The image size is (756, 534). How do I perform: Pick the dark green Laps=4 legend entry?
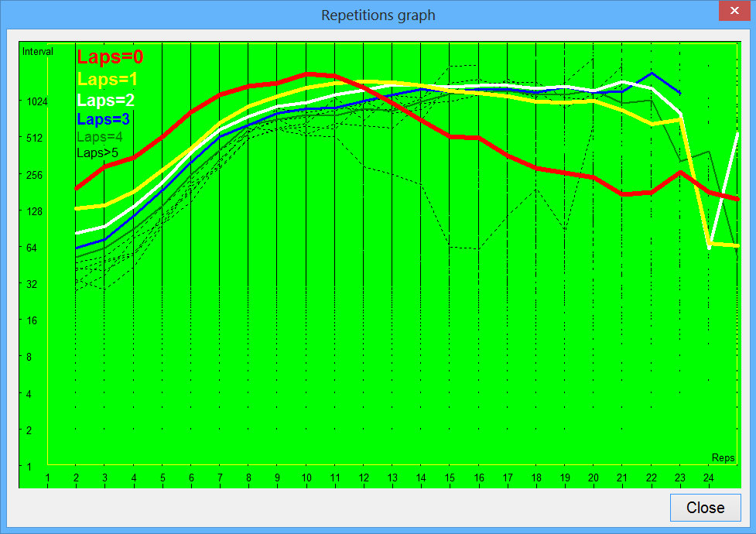coord(100,137)
